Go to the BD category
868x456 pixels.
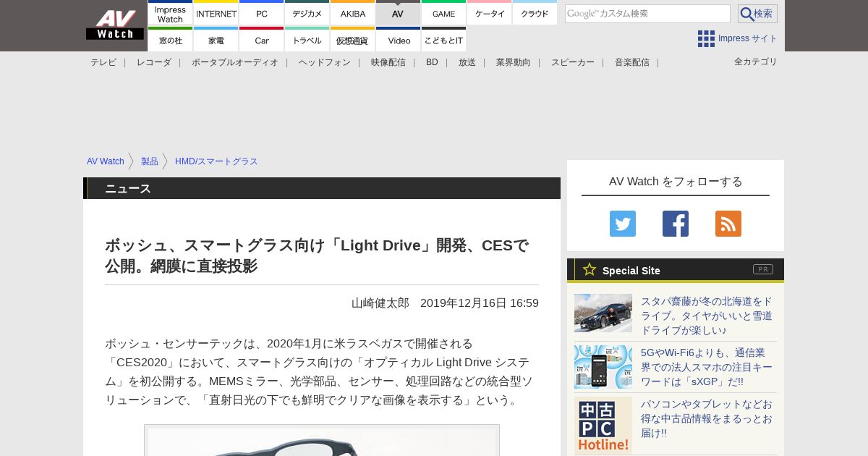tap(432, 62)
